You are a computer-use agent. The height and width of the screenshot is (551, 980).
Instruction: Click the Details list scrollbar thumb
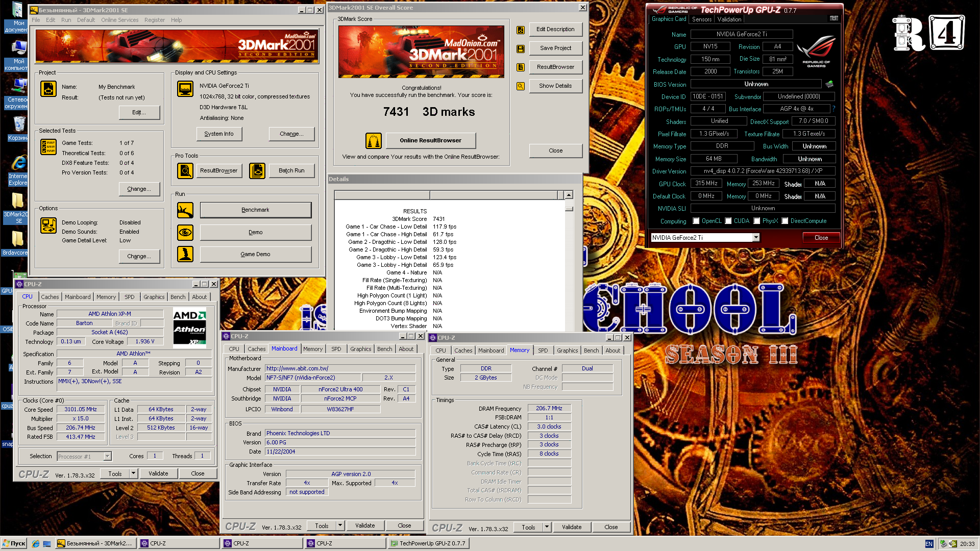click(x=569, y=209)
